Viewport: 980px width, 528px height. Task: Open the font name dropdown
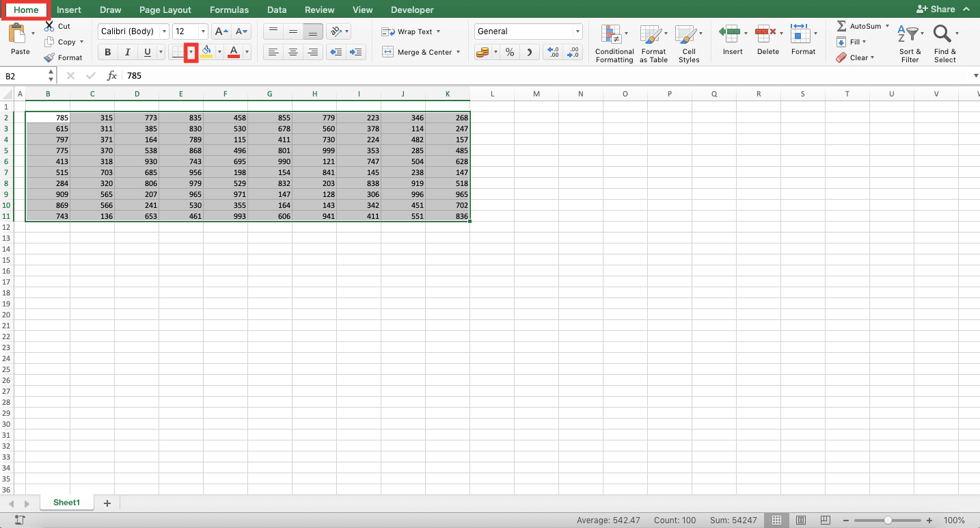(x=165, y=31)
